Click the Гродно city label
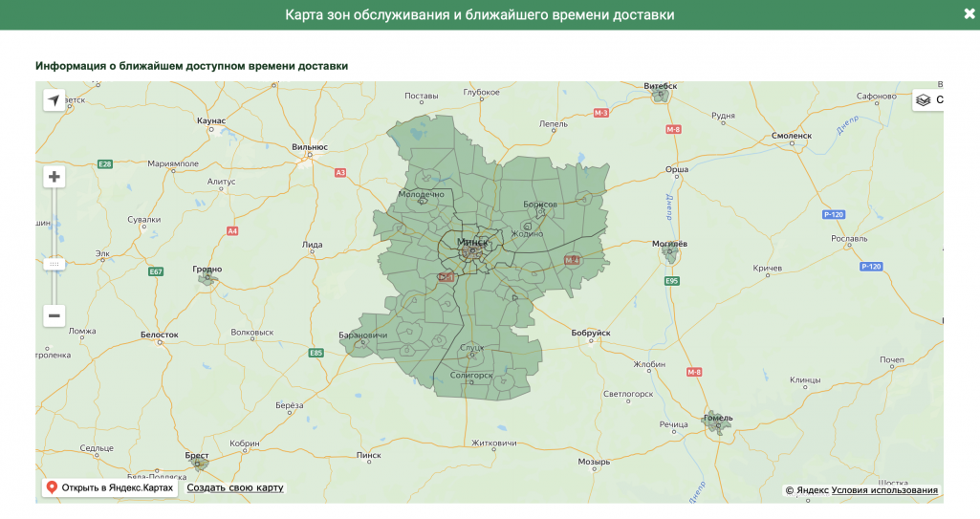This screenshot has width=980, height=519. pyautogui.click(x=207, y=270)
